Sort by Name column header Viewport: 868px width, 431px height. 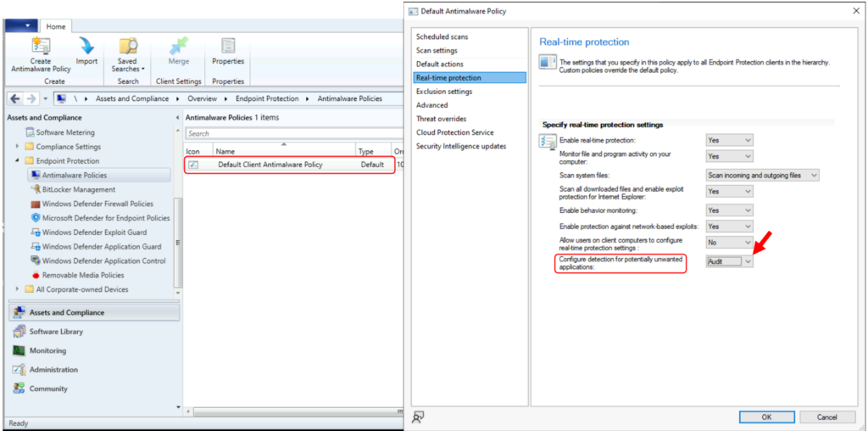click(x=284, y=151)
